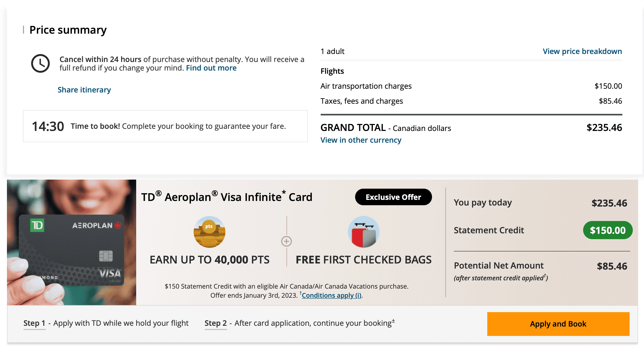Open the Find out more link
The image size is (644, 349).
click(x=211, y=68)
